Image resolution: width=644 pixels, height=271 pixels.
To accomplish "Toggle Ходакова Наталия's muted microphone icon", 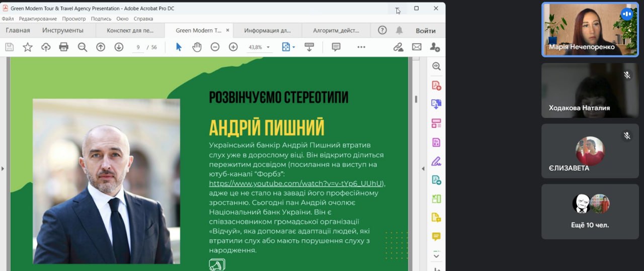I will pos(627,75).
